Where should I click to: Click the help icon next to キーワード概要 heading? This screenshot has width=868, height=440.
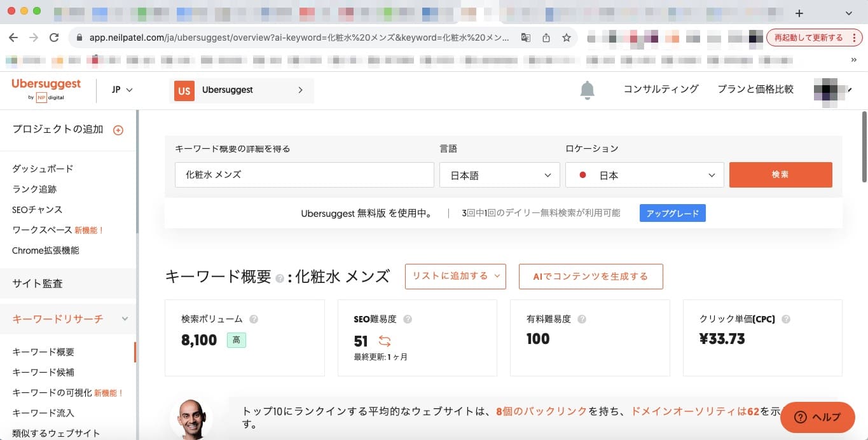[280, 278]
